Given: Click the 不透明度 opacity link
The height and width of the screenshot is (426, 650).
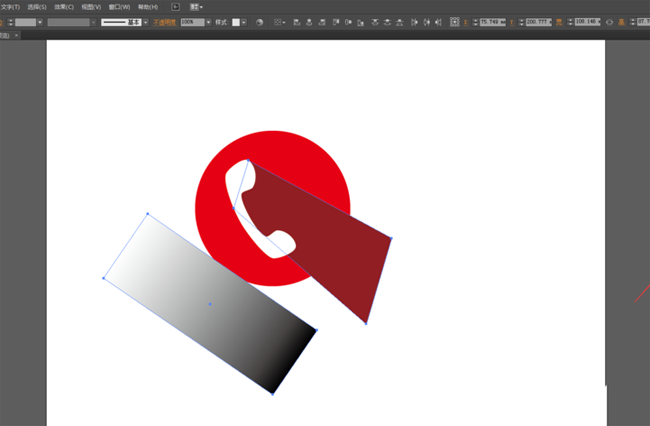Looking at the screenshot, I should coord(164,22).
